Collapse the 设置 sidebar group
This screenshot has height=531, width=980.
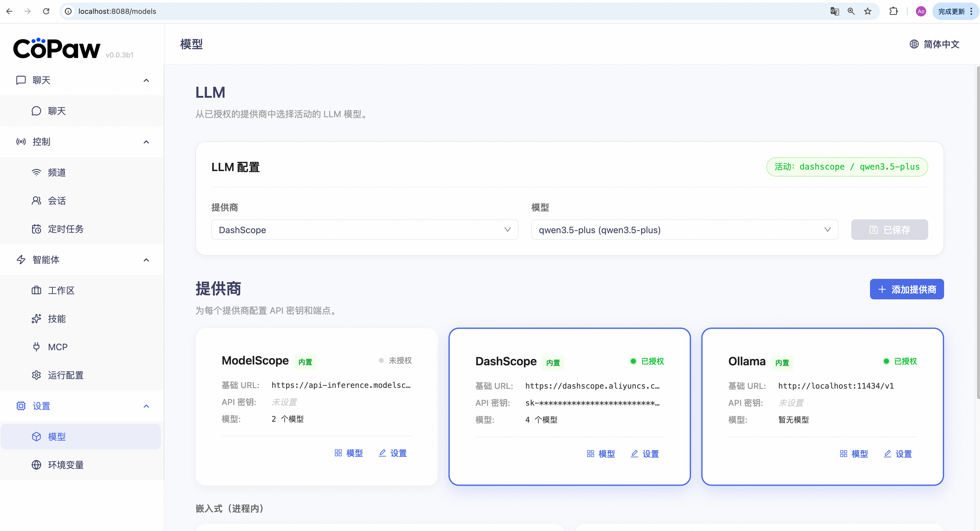pyautogui.click(x=146, y=406)
